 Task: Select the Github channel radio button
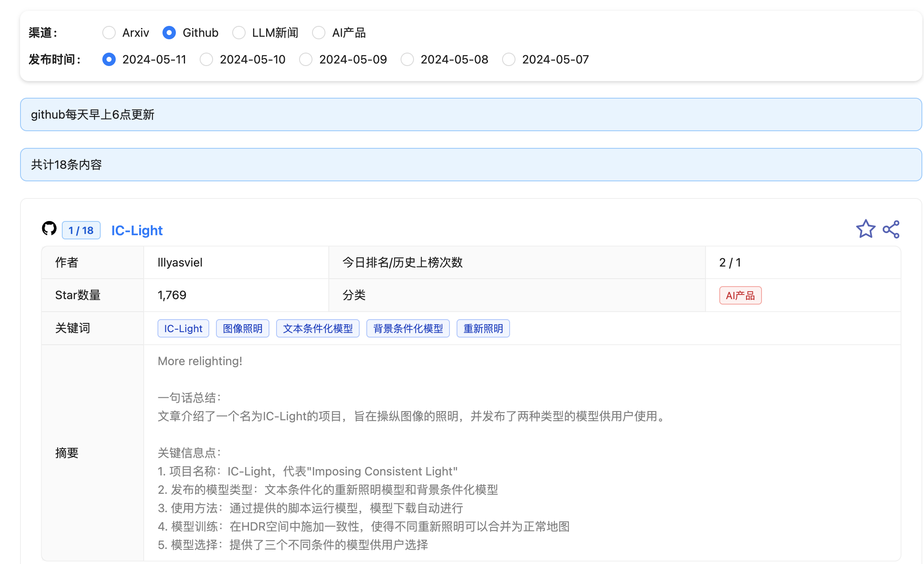169,33
